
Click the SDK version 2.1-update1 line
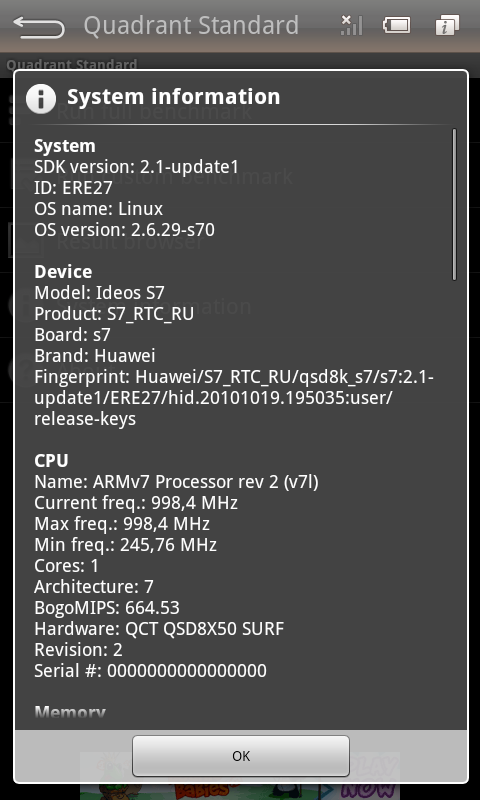pyautogui.click(x=136, y=167)
